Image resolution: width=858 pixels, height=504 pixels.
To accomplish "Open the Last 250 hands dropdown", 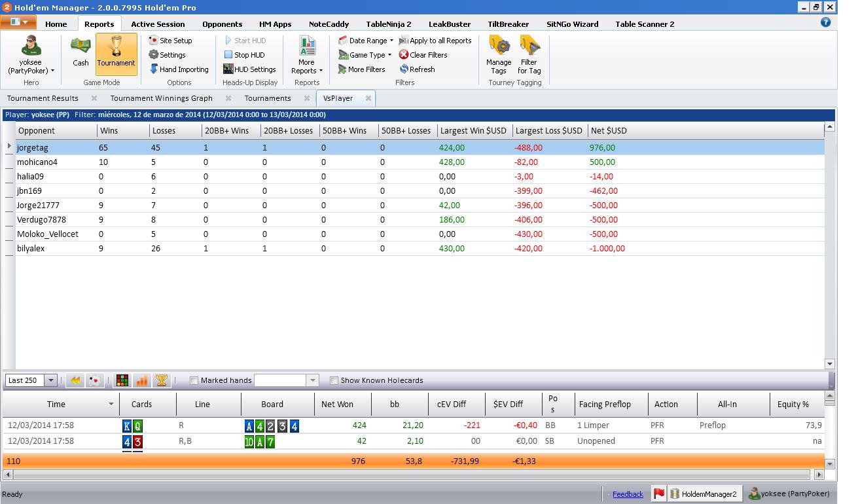I will (50, 380).
